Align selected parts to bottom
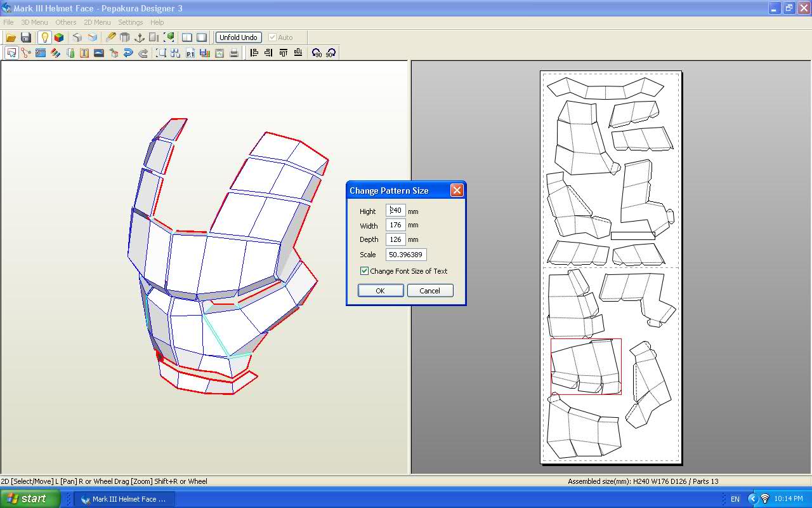Viewport: 812px width, 508px height. point(298,53)
